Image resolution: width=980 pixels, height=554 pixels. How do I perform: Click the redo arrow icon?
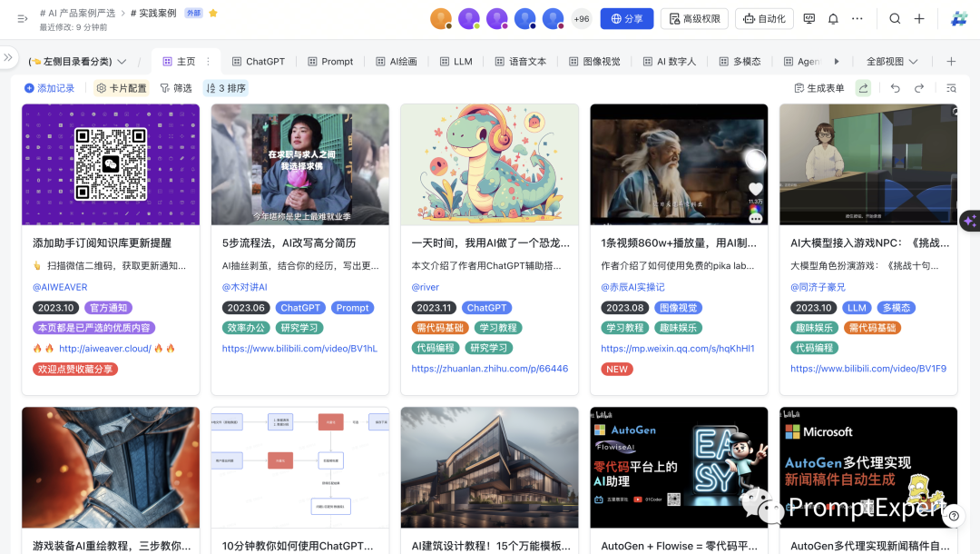(x=918, y=88)
